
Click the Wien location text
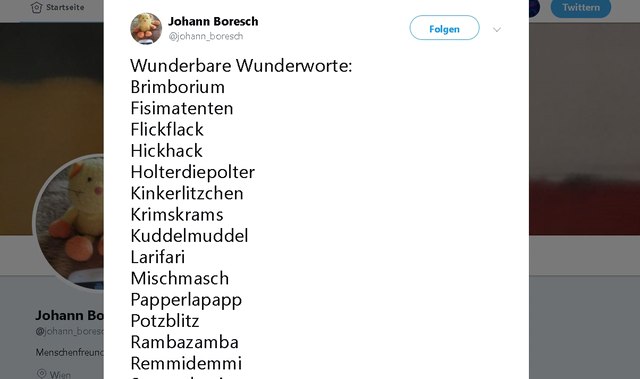[x=60, y=374]
